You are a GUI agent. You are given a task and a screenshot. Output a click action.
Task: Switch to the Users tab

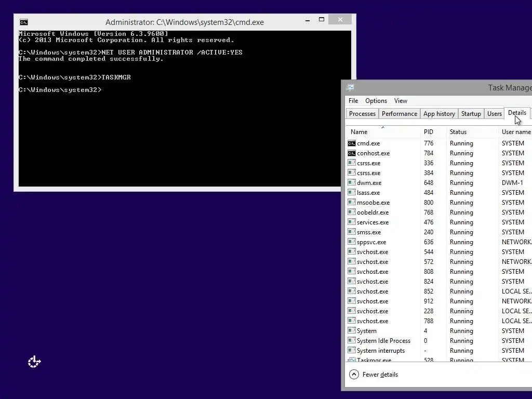tap(495, 114)
